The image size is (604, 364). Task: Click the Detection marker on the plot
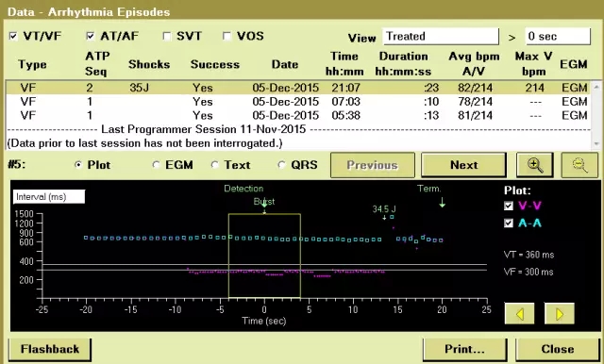click(243, 189)
